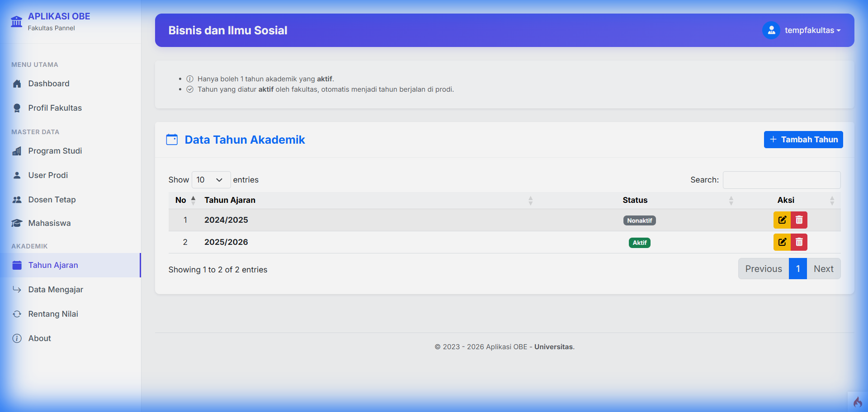Viewport: 868px width, 412px height.
Task: Click the delete trash icon for 2024/2025
Action: coord(799,220)
